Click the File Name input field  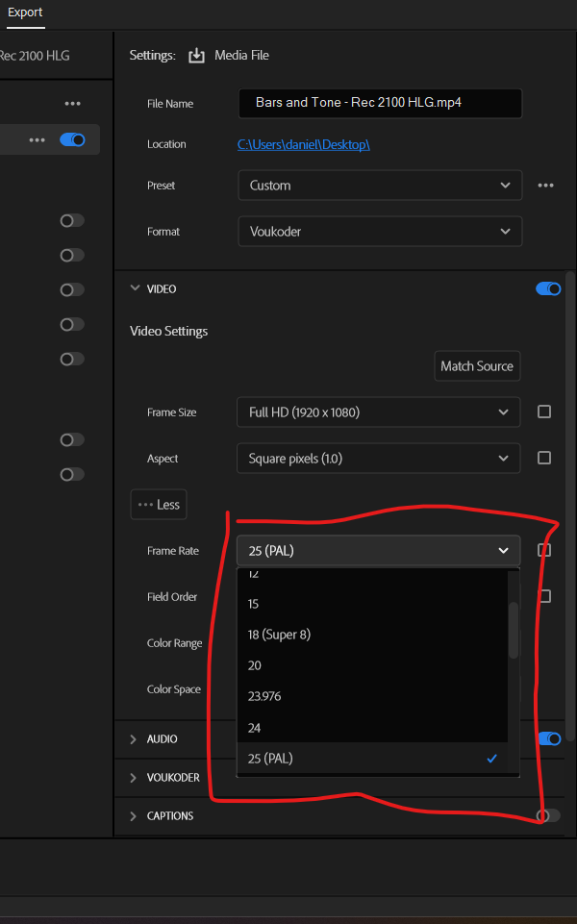coord(379,103)
